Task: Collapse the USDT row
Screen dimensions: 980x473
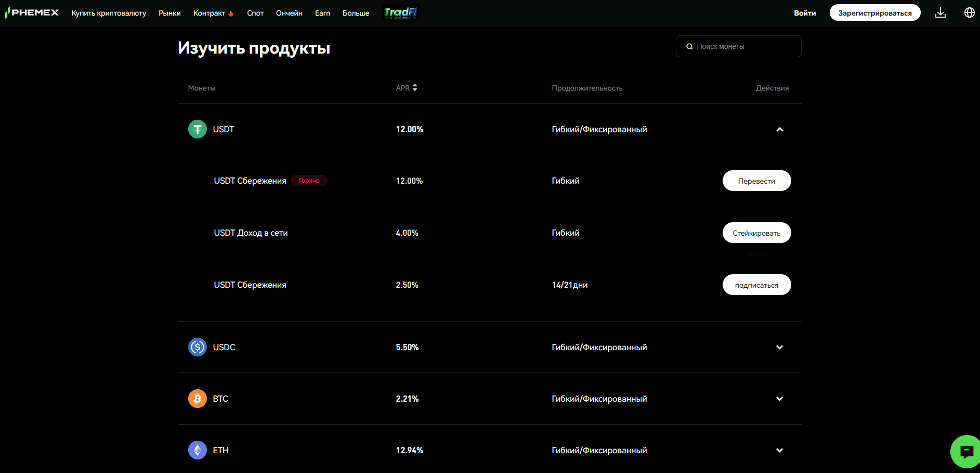Action: (x=779, y=129)
